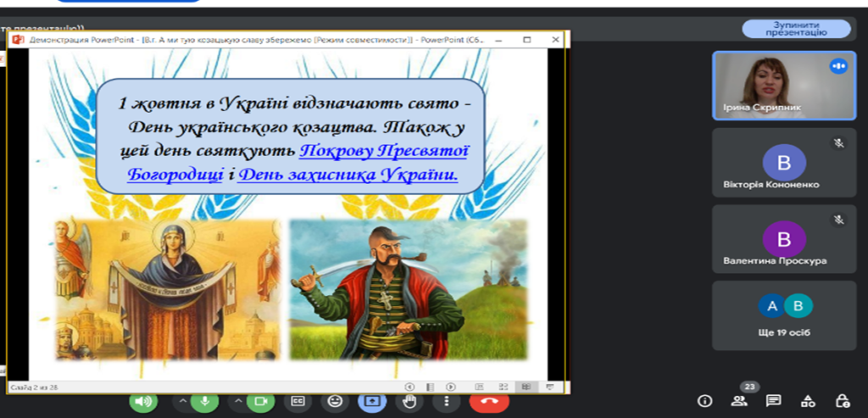Open the meeting details info icon
Image resolution: width=868 pixels, height=418 pixels.
pos(704,401)
